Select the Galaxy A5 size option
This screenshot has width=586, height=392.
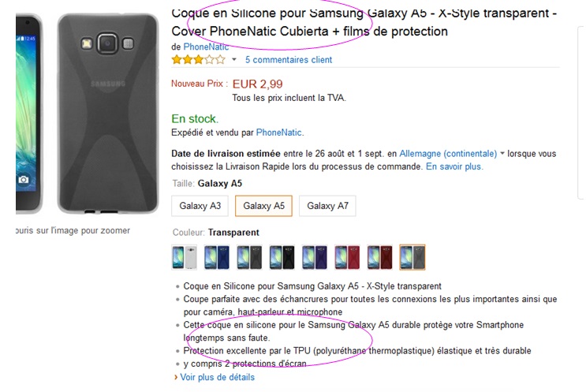coord(263,206)
